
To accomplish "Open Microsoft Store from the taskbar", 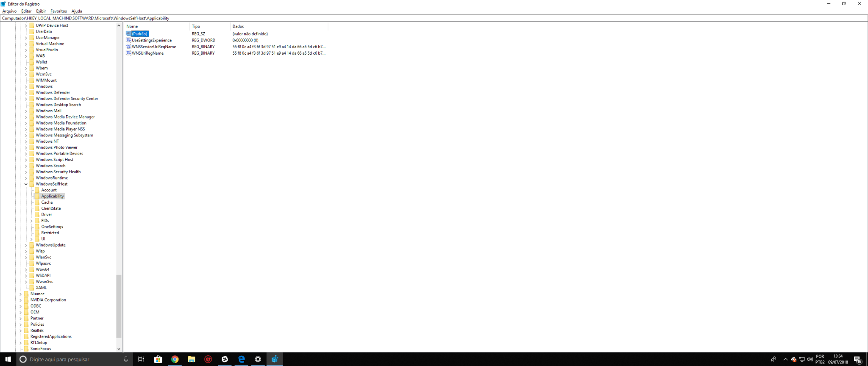I will point(158,359).
